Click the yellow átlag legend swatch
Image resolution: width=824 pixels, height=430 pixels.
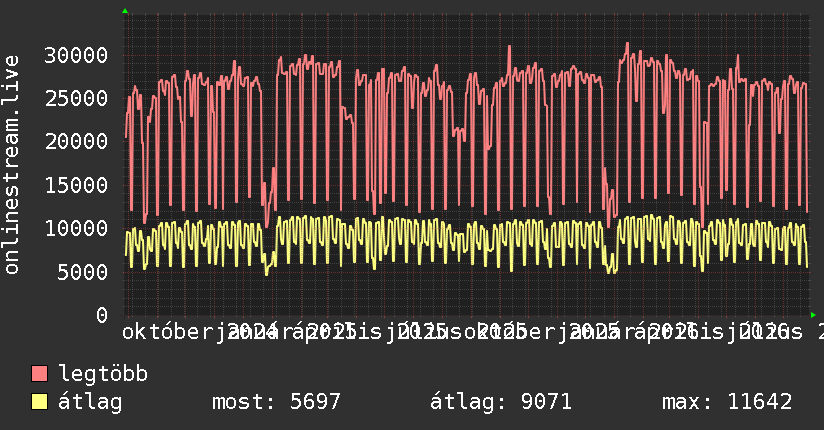tap(39, 402)
